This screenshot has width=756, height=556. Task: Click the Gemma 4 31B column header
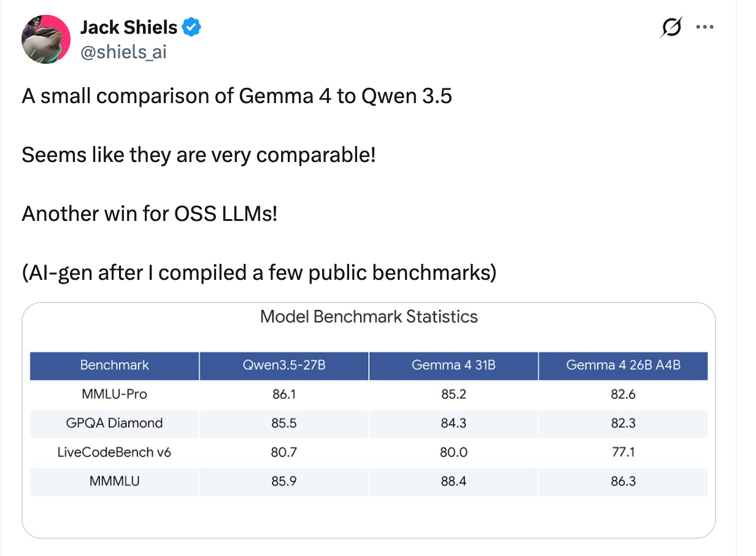point(453,366)
